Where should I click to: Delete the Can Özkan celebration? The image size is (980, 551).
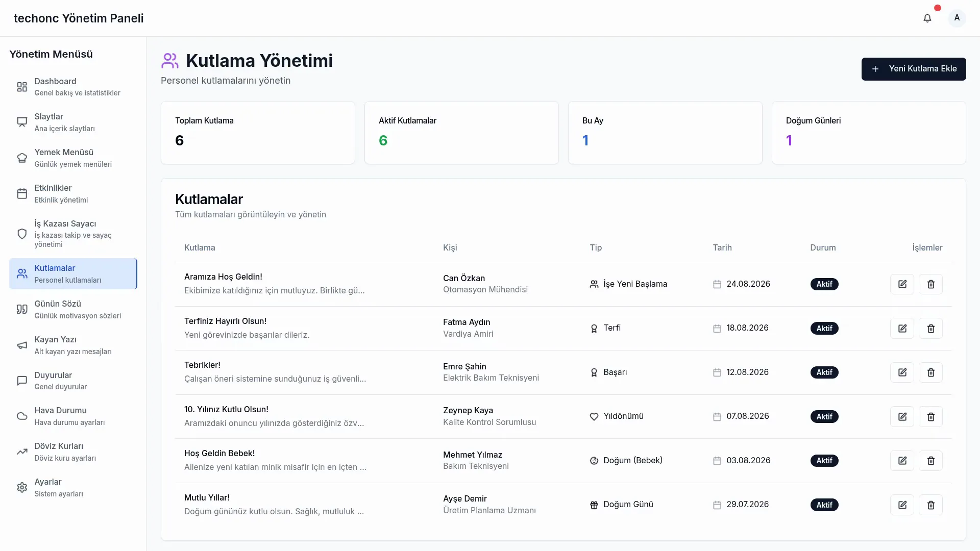coord(930,284)
